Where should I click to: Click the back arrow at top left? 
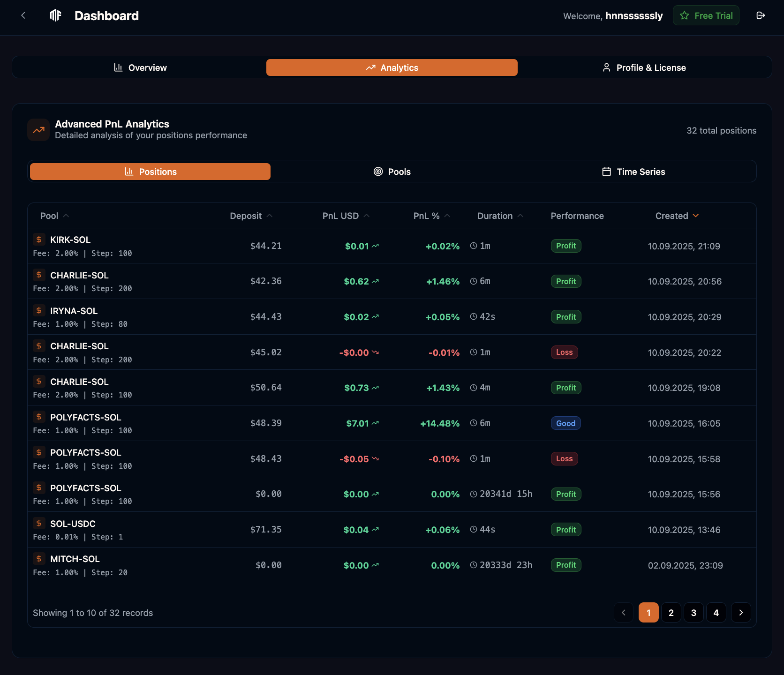(x=23, y=15)
